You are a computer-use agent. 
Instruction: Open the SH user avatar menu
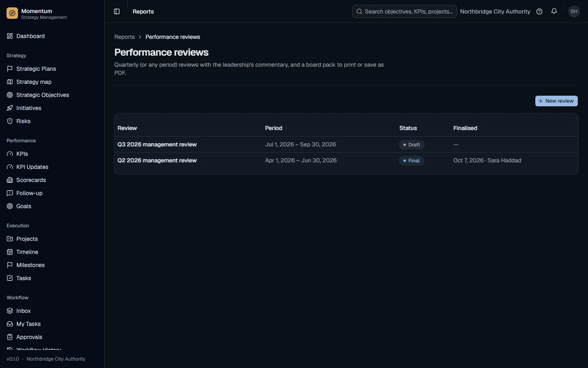pos(574,11)
